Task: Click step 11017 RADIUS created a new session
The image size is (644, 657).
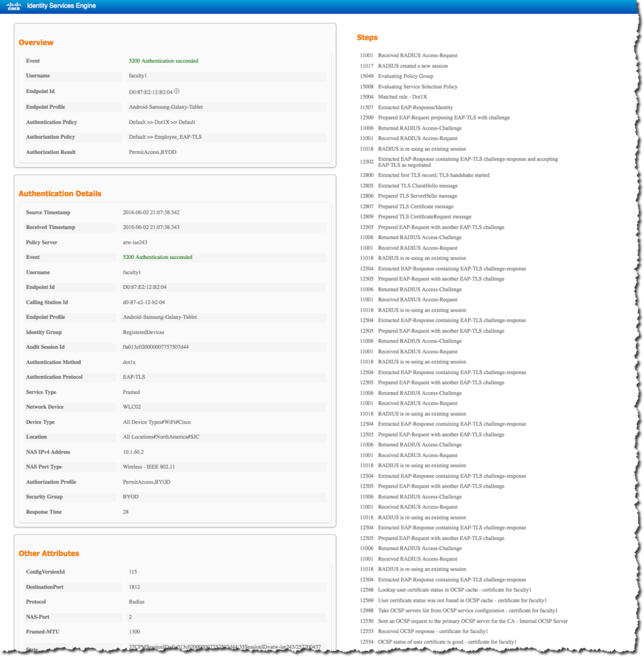Action: click(x=404, y=66)
